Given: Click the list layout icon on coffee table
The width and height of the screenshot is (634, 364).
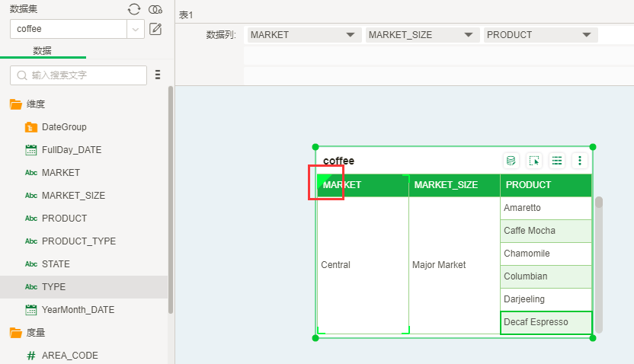Looking at the screenshot, I should coord(557,161).
